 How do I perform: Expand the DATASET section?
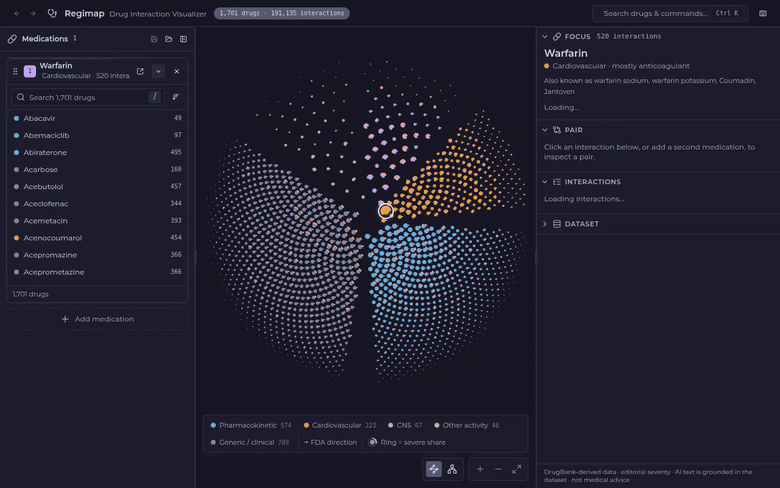click(545, 224)
